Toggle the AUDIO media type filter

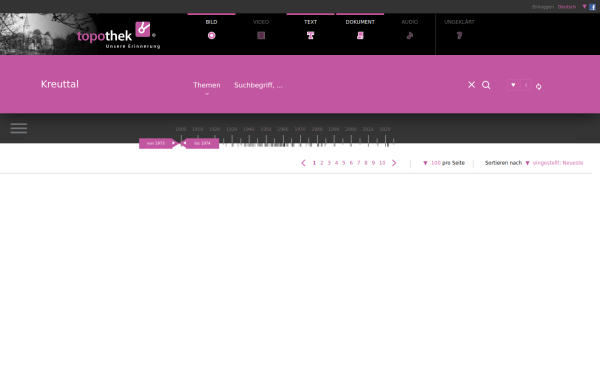coord(409,30)
